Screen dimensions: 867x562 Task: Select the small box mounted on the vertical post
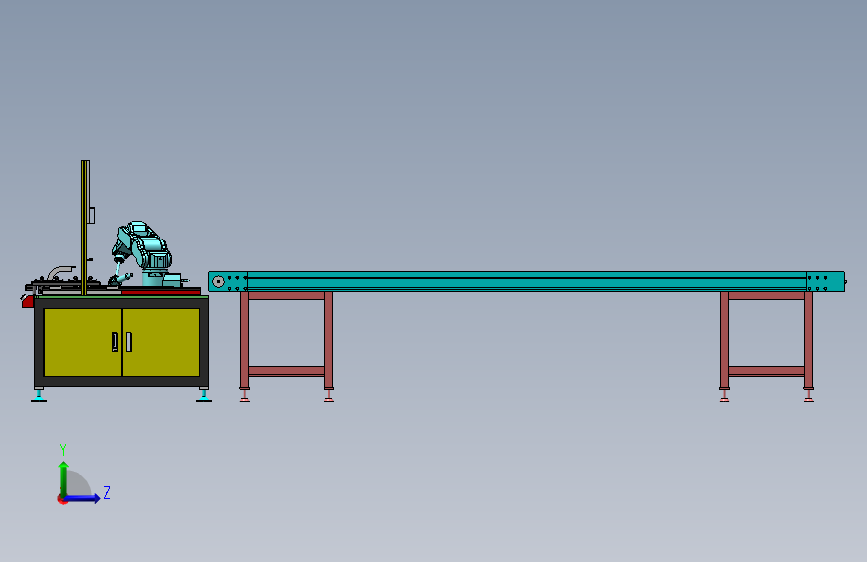92,215
